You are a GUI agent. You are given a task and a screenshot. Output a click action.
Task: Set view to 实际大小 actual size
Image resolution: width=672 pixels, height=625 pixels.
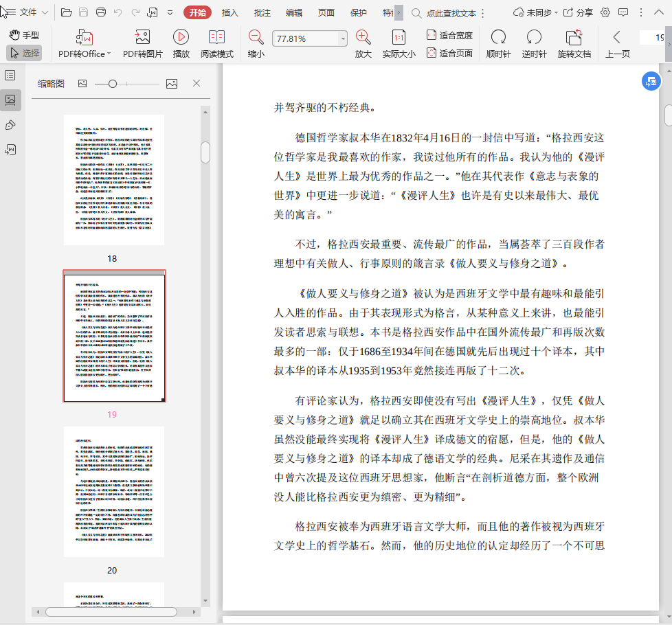[x=399, y=43]
